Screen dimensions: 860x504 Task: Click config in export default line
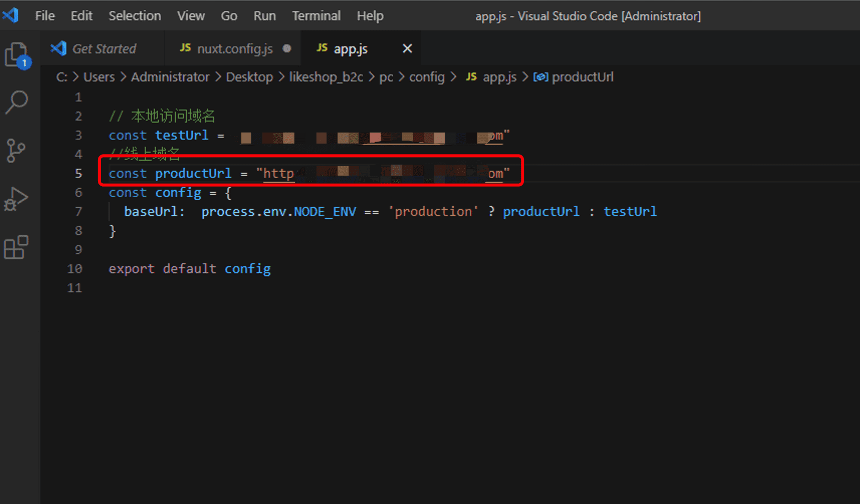coord(248,269)
